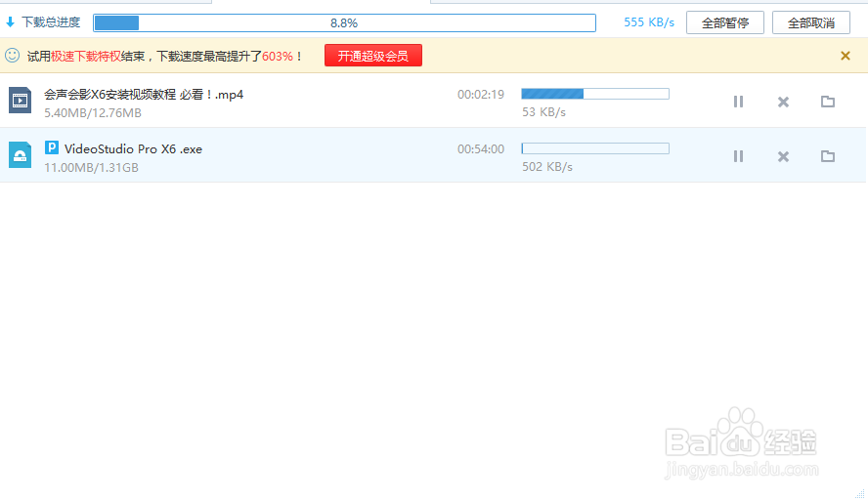This screenshot has height=500, width=868.
Task: Click the 全部暂停 button
Action: coord(724,22)
